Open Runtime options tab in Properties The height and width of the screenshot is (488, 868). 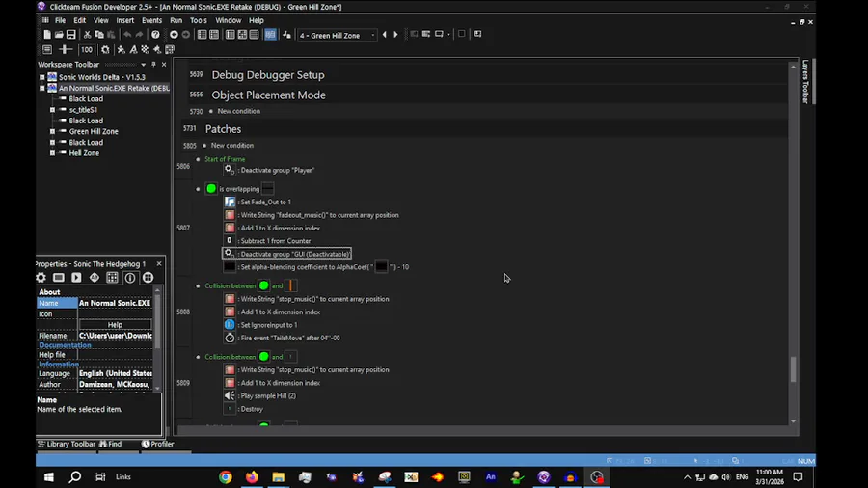point(76,278)
